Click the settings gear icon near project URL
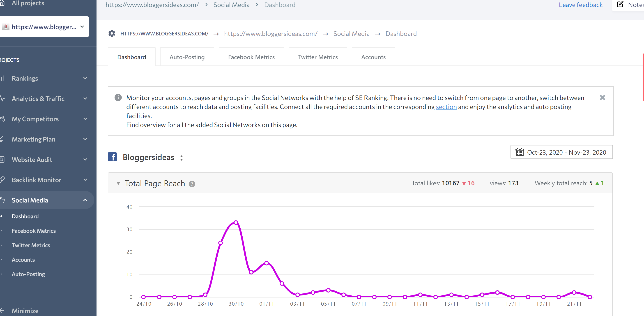This screenshot has width=644, height=316. point(112,34)
